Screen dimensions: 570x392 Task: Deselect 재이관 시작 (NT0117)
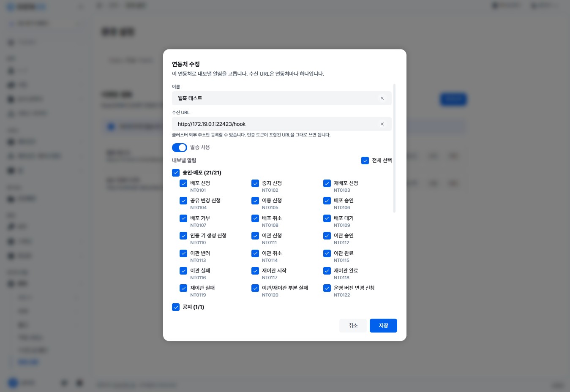pyautogui.click(x=255, y=271)
